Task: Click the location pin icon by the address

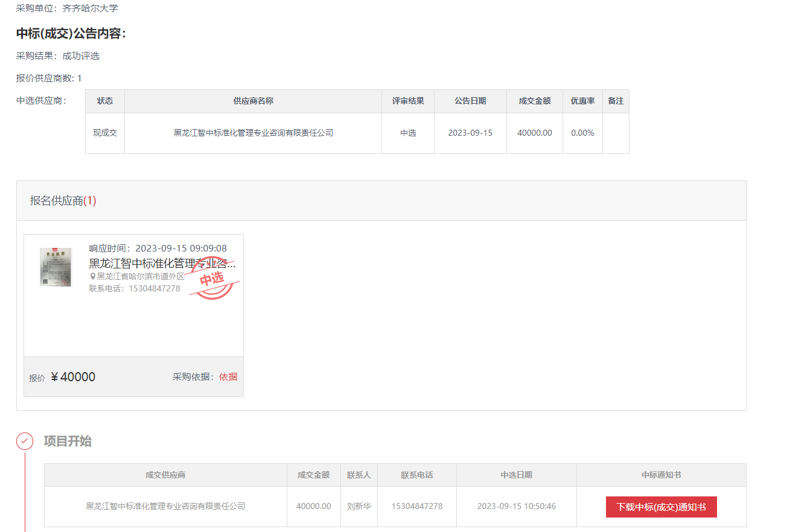Action: tap(92, 276)
